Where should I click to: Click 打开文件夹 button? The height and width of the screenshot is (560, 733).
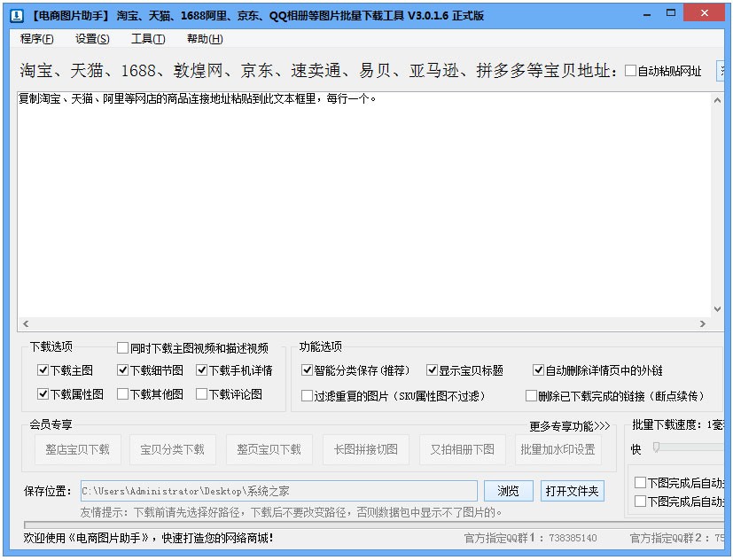tap(573, 491)
